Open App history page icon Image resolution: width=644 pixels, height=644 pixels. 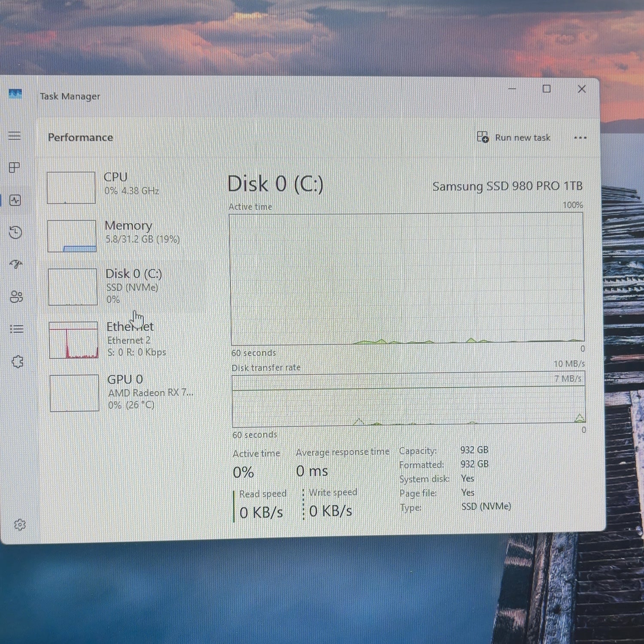[x=15, y=232]
